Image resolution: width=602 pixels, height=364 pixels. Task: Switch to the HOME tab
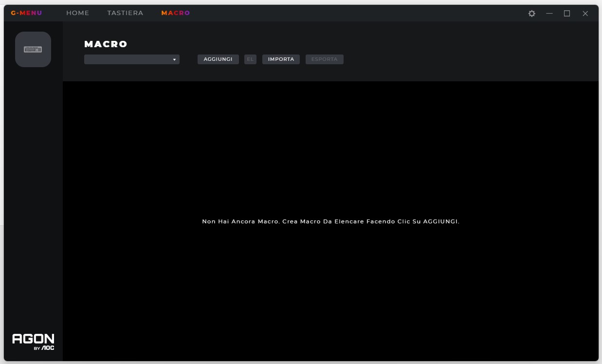(x=78, y=13)
